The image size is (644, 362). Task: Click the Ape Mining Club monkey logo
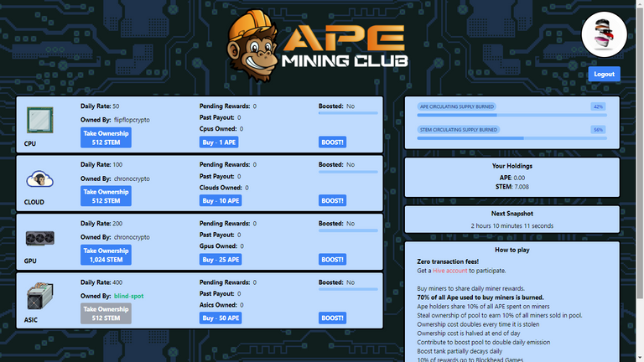coord(252,46)
